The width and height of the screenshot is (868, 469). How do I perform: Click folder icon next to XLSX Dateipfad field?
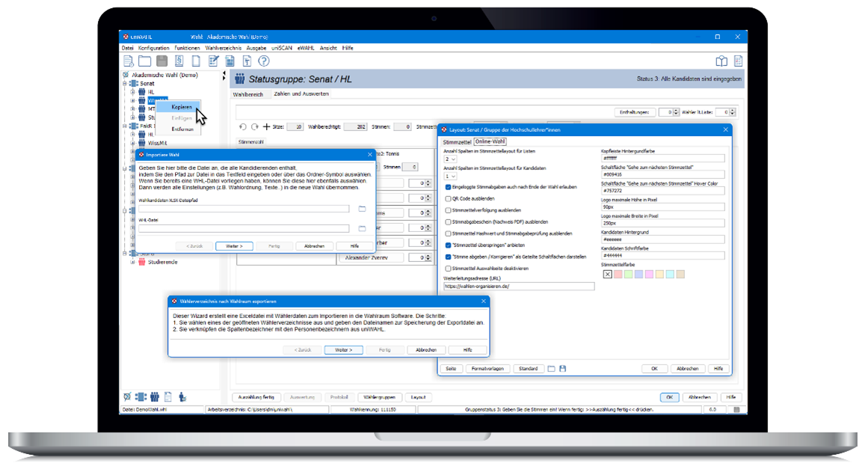click(x=363, y=209)
